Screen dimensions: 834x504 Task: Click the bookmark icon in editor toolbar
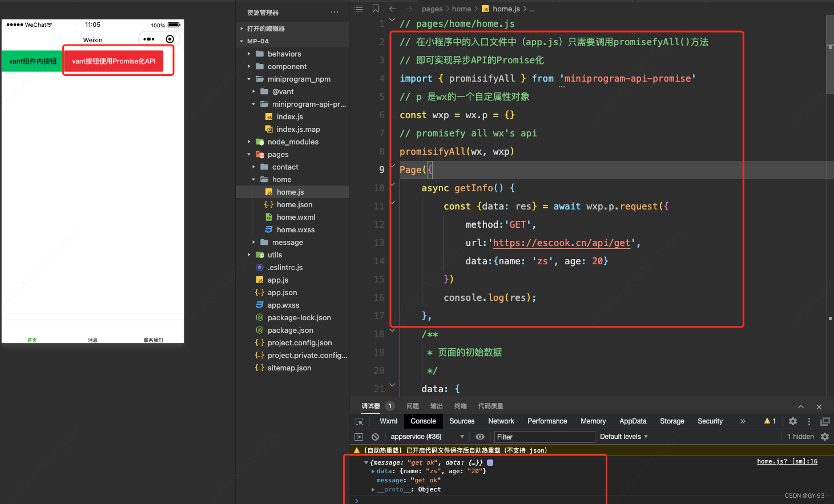point(376,9)
